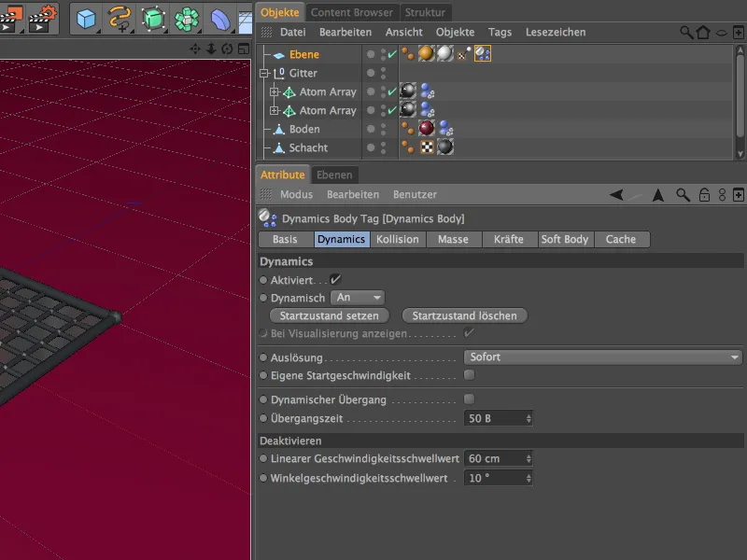Click the Object Manager new window plus icon

click(x=738, y=33)
